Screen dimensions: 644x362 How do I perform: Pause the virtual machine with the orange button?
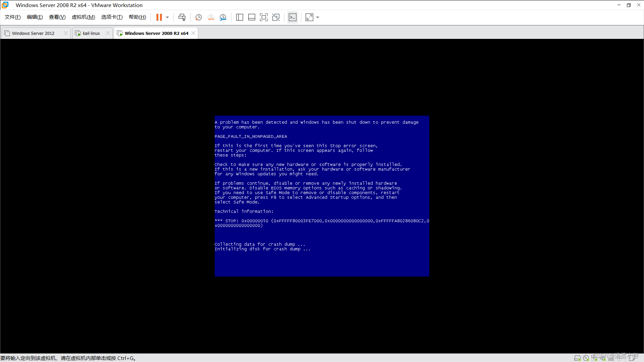click(159, 17)
